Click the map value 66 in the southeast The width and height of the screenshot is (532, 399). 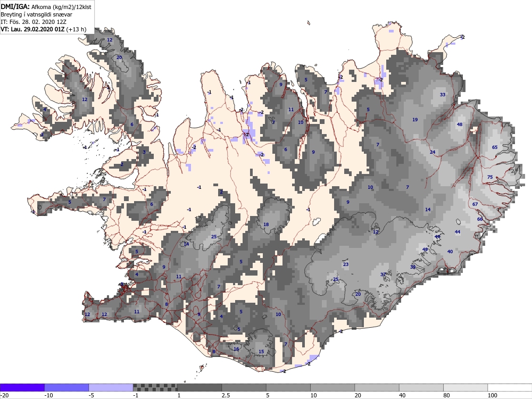(480, 219)
